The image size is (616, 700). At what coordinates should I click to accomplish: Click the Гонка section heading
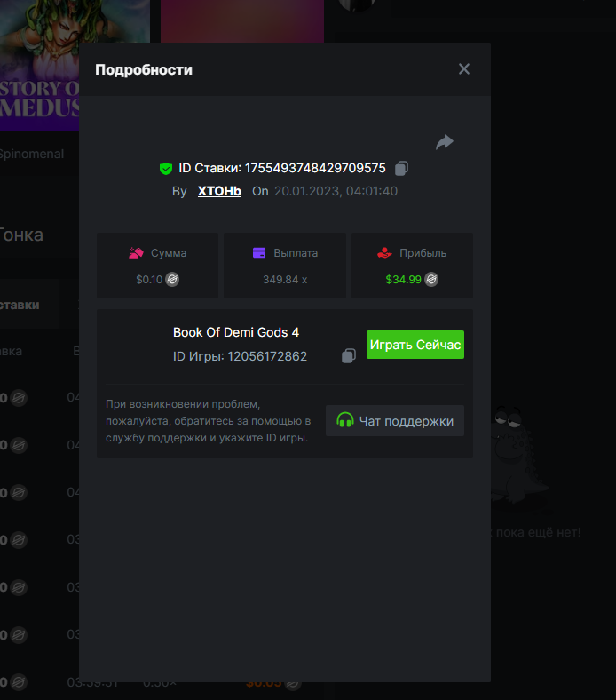(21, 235)
